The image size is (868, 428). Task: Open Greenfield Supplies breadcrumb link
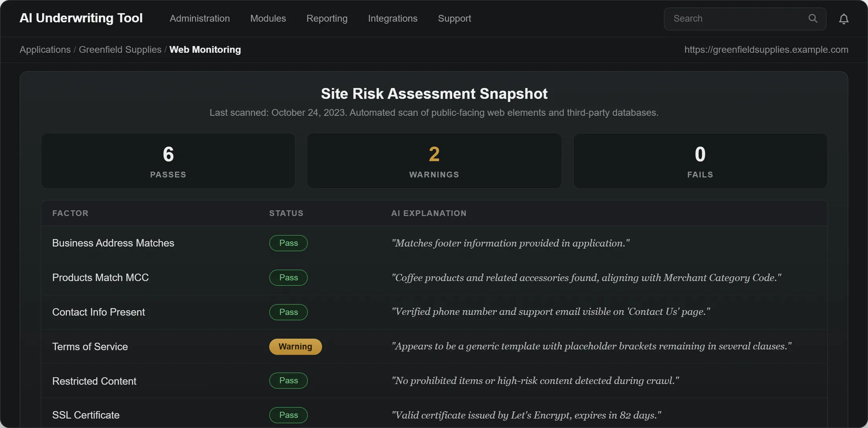click(x=120, y=49)
